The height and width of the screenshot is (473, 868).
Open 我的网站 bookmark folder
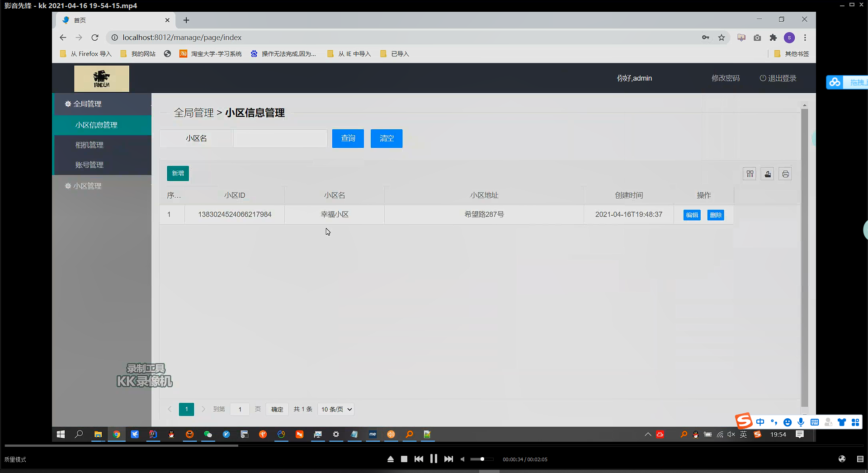point(138,54)
